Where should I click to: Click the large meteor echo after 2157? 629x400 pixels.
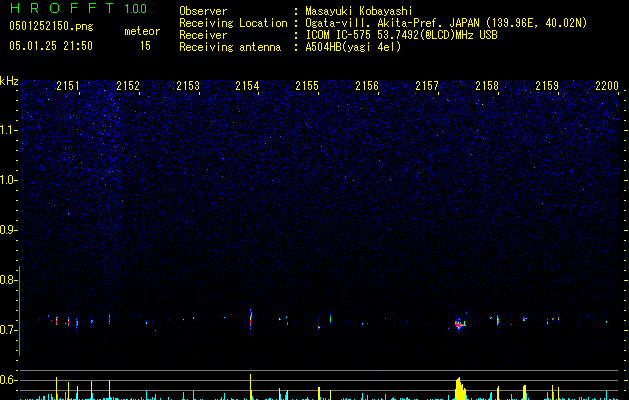[460, 324]
